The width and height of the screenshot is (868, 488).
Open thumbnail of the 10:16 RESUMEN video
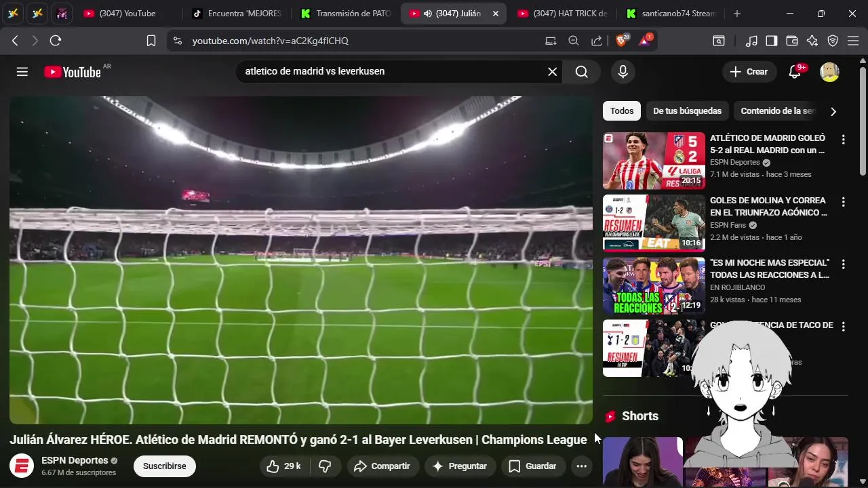click(x=654, y=223)
